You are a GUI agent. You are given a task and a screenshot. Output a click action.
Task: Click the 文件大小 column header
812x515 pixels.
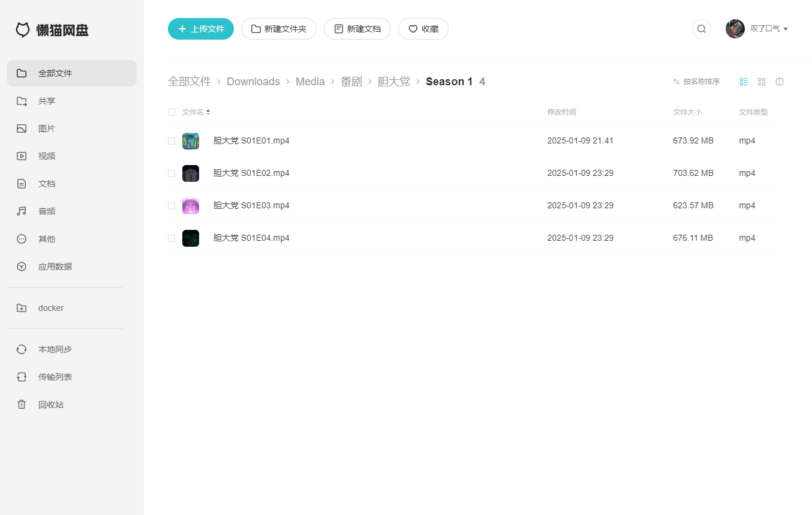[x=687, y=112]
